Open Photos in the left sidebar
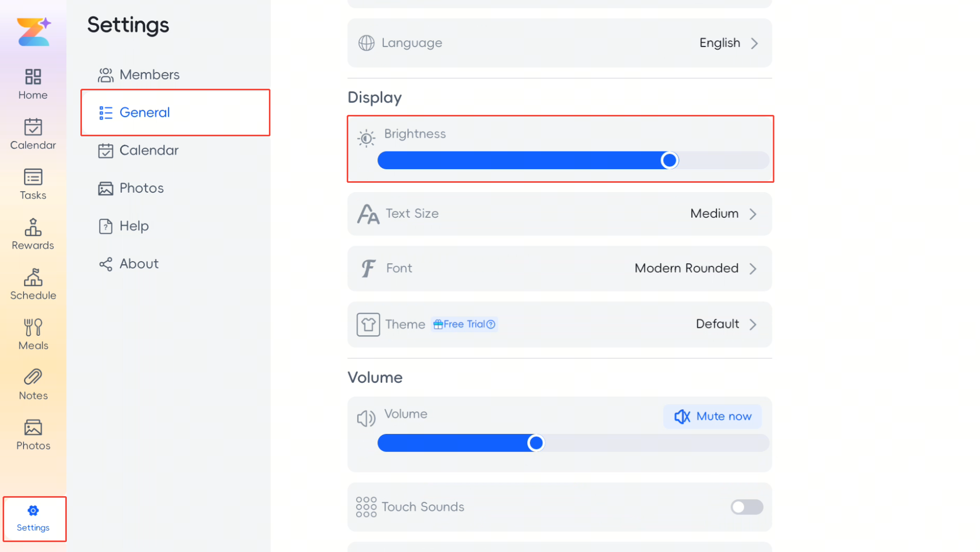Viewport: 980px width, 552px height. 33,435
